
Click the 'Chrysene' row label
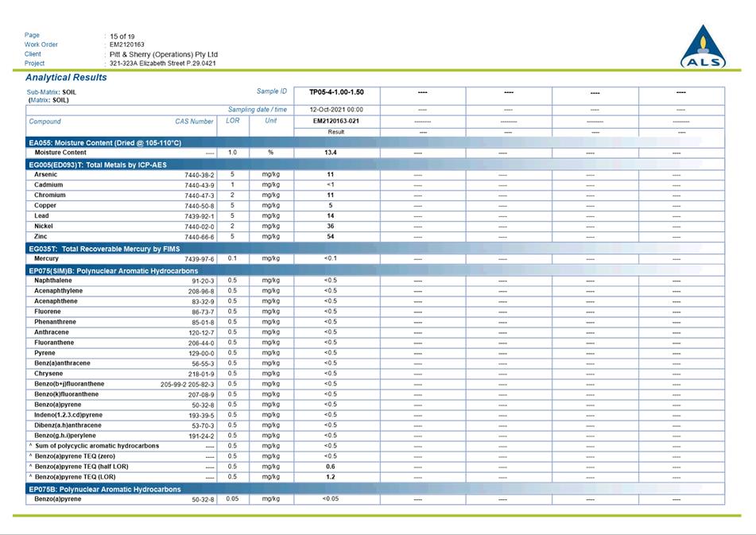48,374
